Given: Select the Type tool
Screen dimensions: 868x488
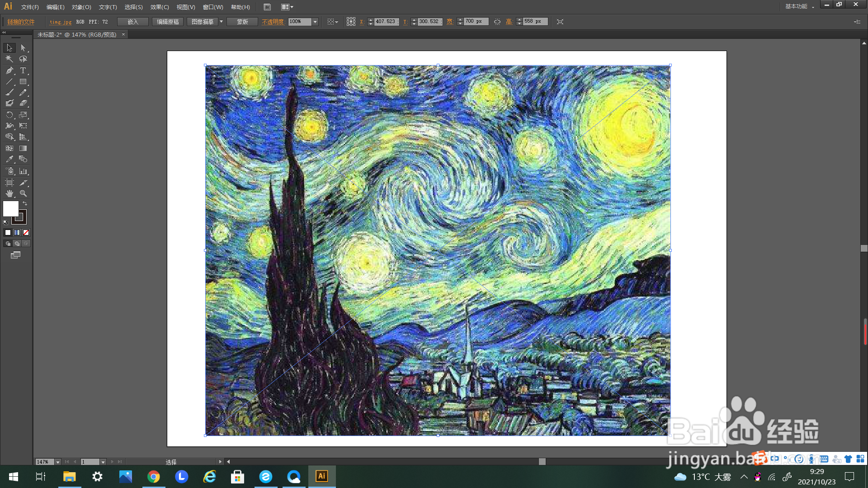Looking at the screenshot, I should pyautogui.click(x=23, y=70).
